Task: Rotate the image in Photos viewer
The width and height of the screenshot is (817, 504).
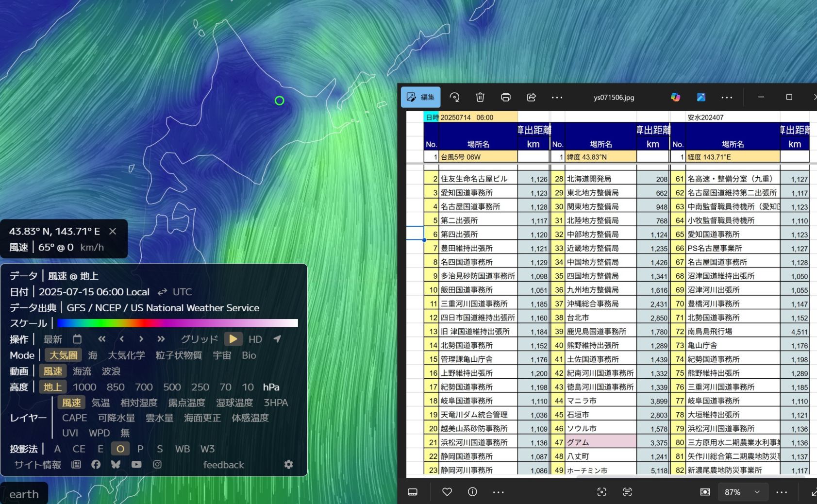Action: (455, 97)
